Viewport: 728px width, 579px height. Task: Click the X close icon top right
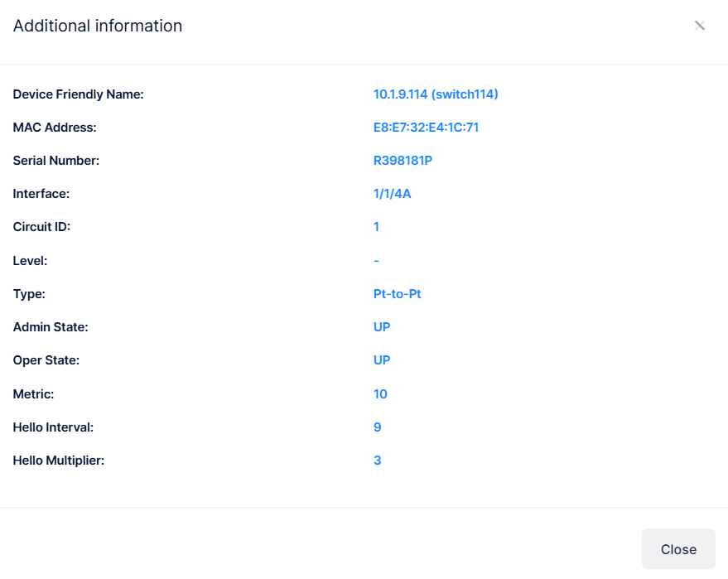pyautogui.click(x=700, y=25)
